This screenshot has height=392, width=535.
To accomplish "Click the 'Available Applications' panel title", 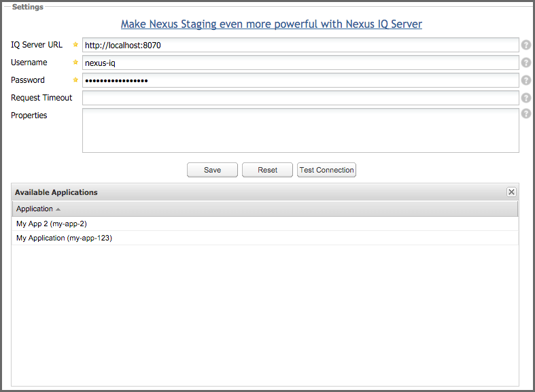I will pyautogui.click(x=56, y=192).
